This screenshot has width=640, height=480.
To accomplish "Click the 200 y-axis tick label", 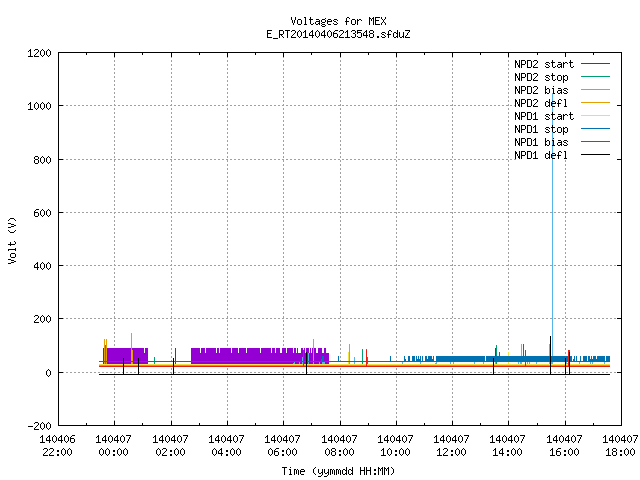I will [x=42, y=319].
